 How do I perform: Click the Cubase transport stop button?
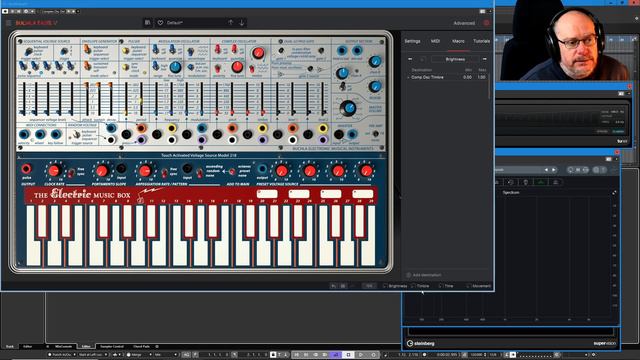(x=349, y=355)
